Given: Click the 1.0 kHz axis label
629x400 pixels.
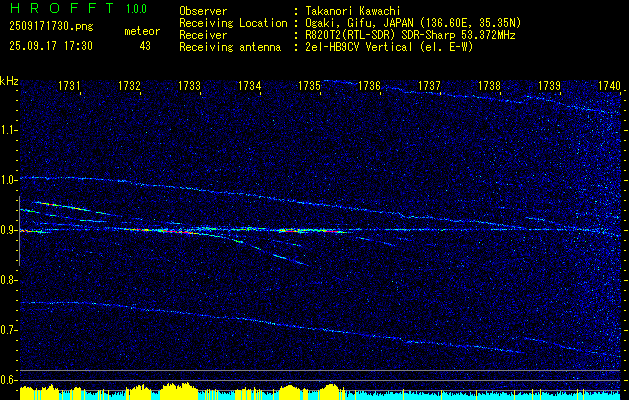Looking at the screenshot, I should (x=8, y=180).
